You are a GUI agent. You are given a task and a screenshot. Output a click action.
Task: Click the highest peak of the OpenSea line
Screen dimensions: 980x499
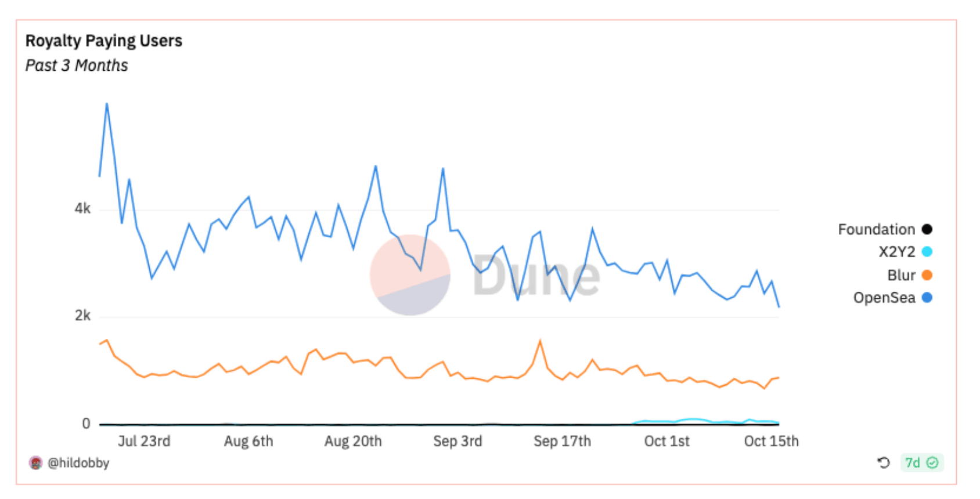(107, 104)
